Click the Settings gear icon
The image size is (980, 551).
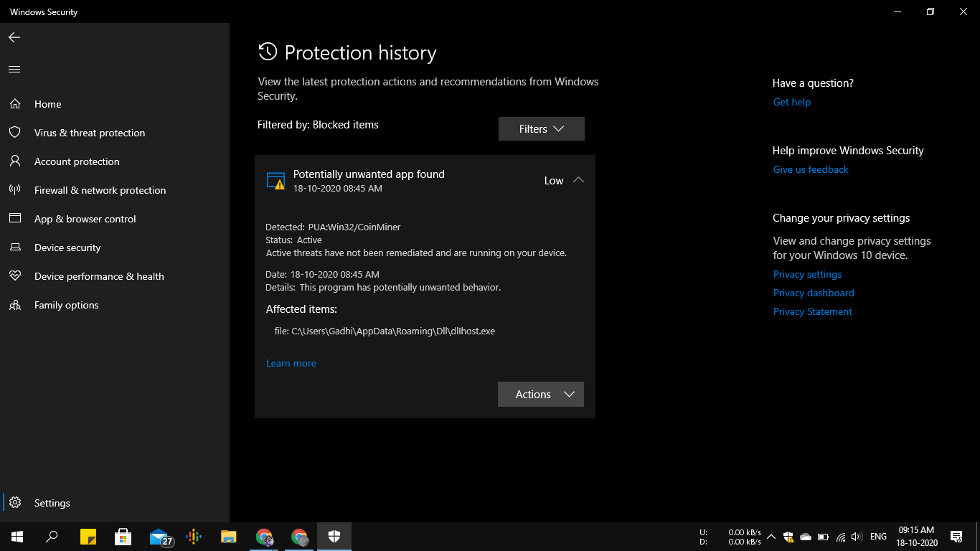click(15, 503)
